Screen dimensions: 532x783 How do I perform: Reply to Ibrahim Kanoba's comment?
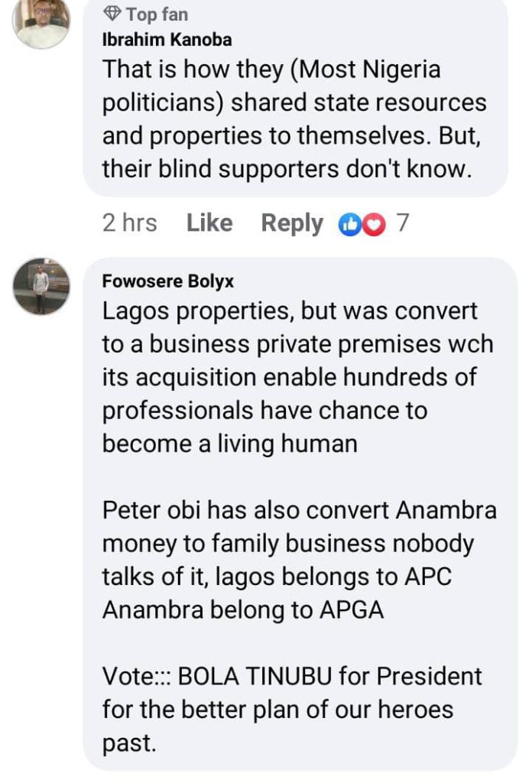[x=292, y=223]
